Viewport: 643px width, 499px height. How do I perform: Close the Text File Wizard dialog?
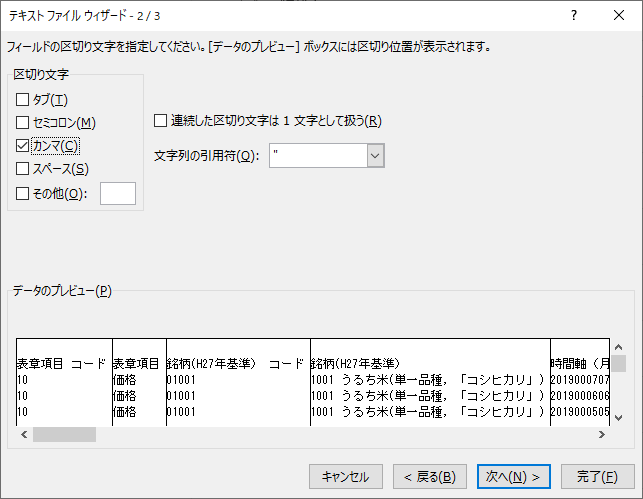point(619,16)
